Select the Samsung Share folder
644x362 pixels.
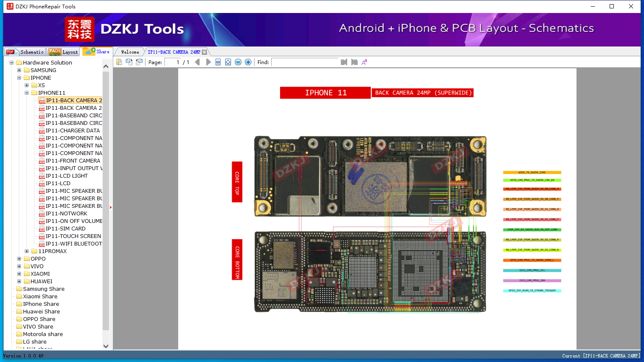tap(44, 289)
